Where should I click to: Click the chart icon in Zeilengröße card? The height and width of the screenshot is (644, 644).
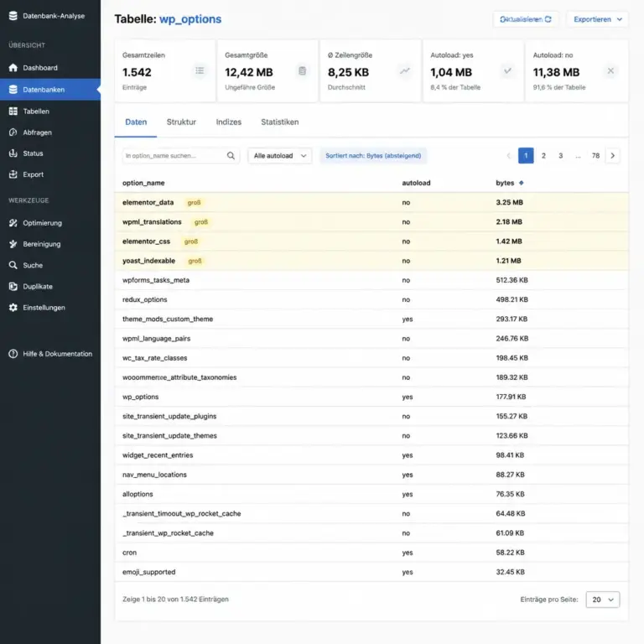point(405,70)
